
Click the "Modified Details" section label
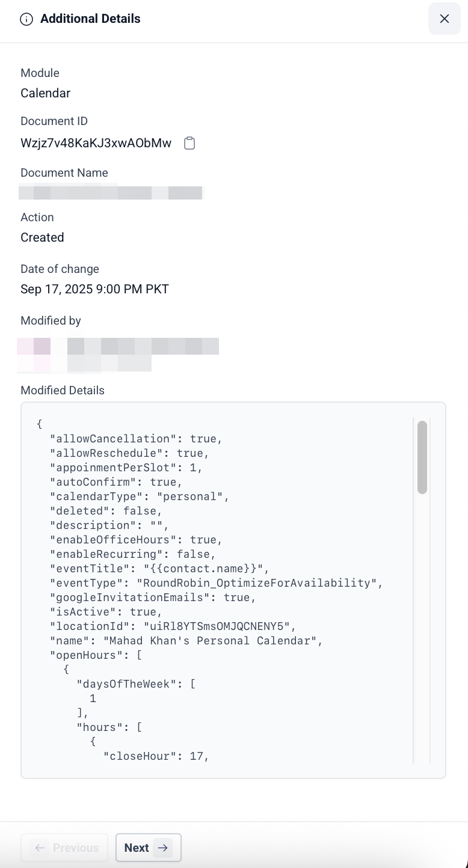(x=63, y=391)
